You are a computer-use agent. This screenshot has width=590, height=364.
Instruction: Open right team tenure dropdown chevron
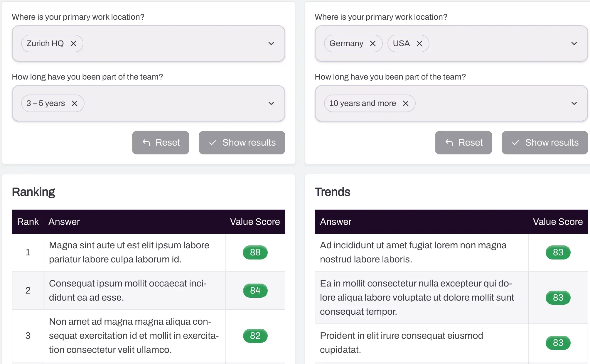pyautogui.click(x=574, y=103)
